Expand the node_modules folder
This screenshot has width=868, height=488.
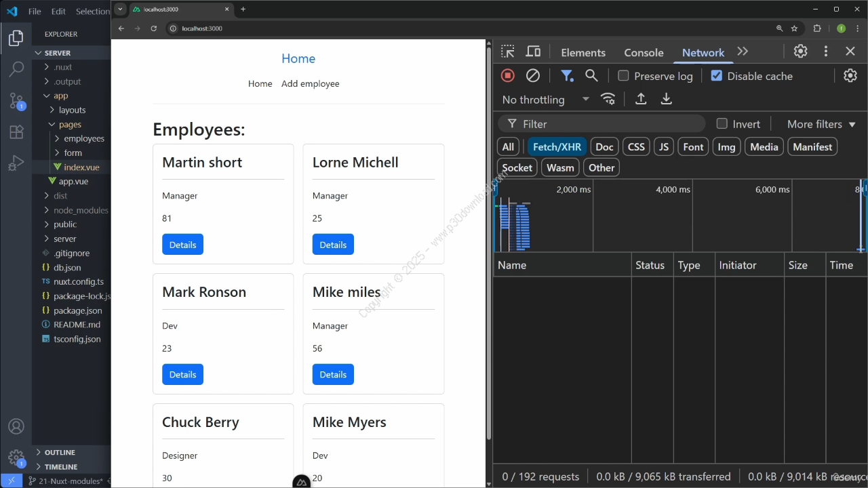[80, 210]
